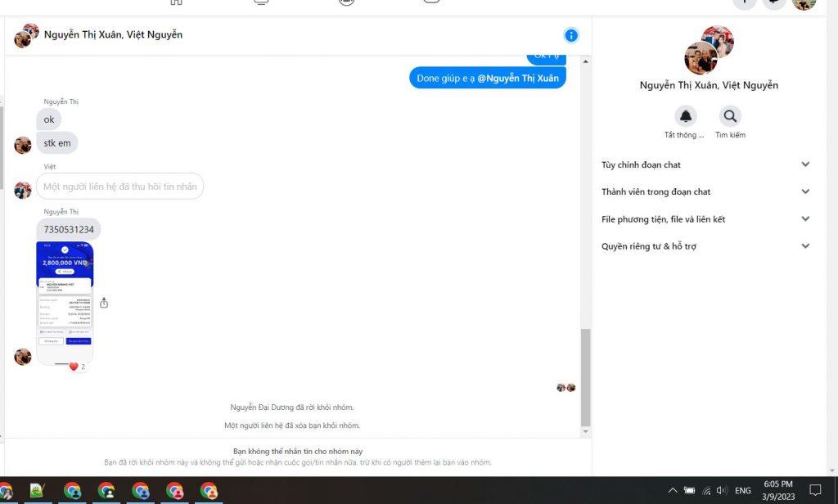Open Windows notification center icon

point(816,490)
